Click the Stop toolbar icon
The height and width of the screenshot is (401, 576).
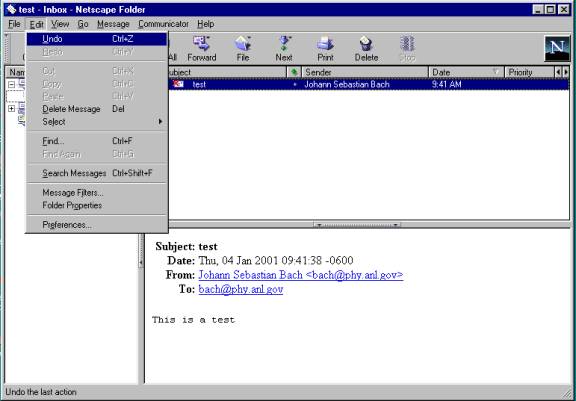click(407, 48)
